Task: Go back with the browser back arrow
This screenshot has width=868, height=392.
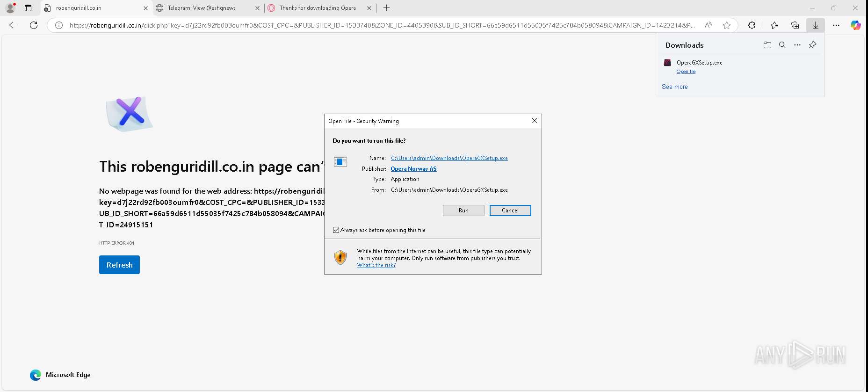Action: pos(13,25)
